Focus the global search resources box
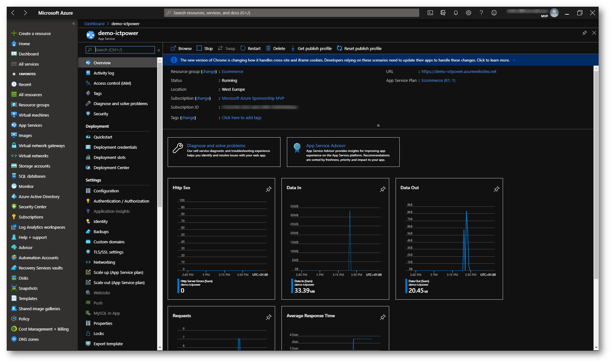 coord(292,13)
